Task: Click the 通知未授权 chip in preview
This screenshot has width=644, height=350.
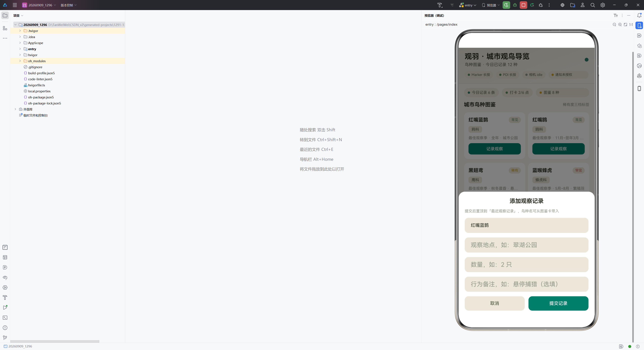Action: point(568,75)
